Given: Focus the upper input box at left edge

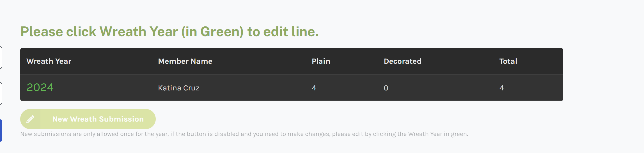Looking at the screenshot, I should (1, 58).
